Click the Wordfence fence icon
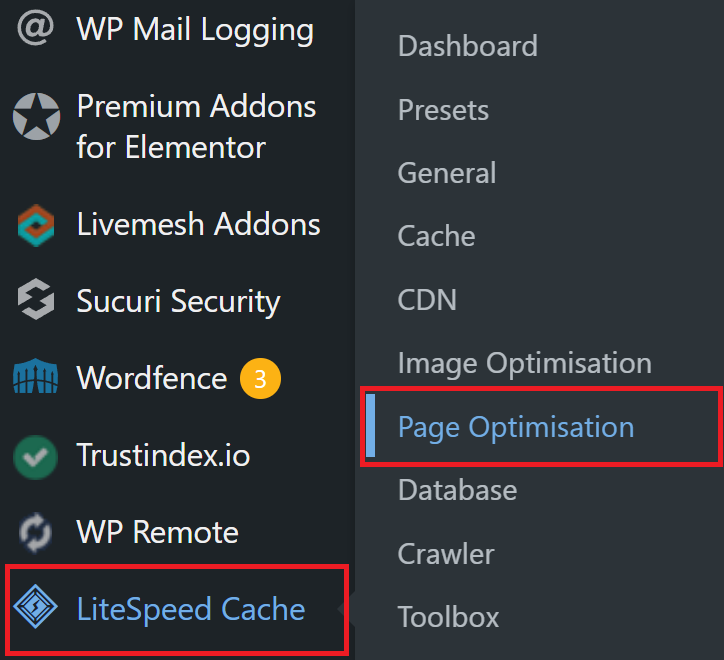Image resolution: width=724 pixels, height=660 pixels. click(x=36, y=376)
